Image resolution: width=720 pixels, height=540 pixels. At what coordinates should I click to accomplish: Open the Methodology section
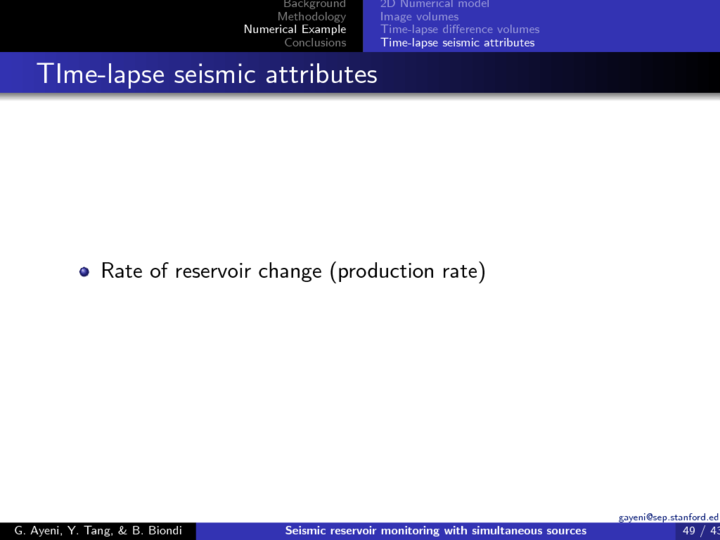pyautogui.click(x=311, y=17)
